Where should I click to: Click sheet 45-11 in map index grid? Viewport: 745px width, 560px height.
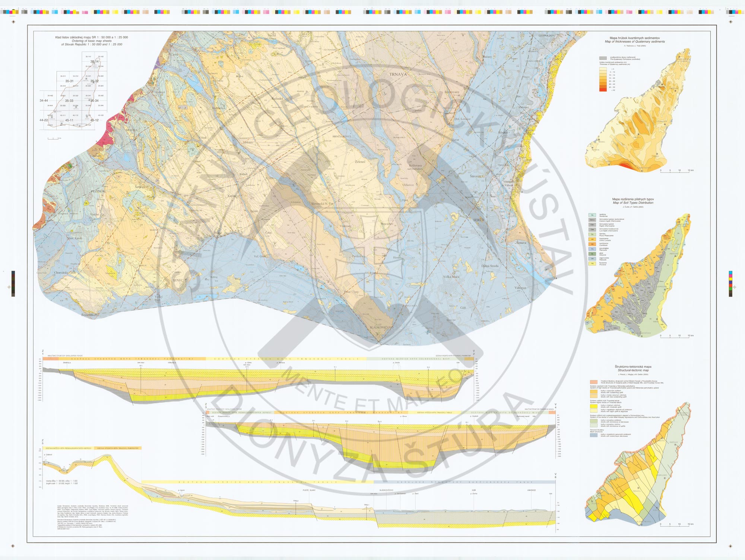69,120
